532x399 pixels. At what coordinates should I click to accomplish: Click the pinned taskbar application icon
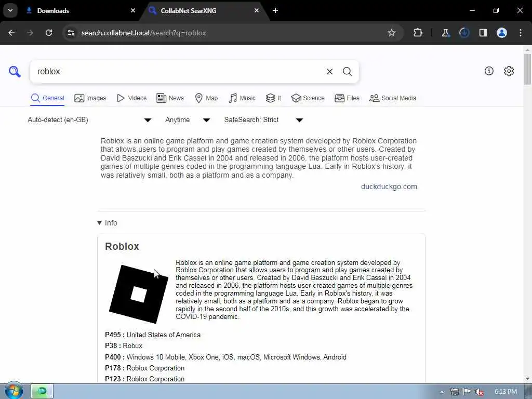42,391
